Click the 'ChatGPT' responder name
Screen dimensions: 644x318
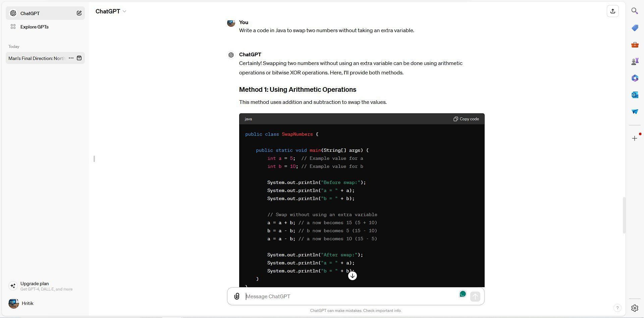pyautogui.click(x=250, y=55)
